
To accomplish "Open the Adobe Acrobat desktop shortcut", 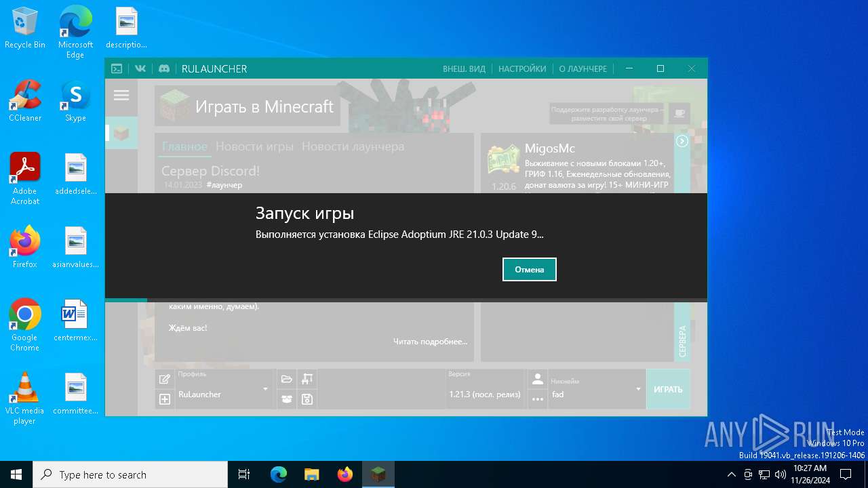I will point(25,179).
